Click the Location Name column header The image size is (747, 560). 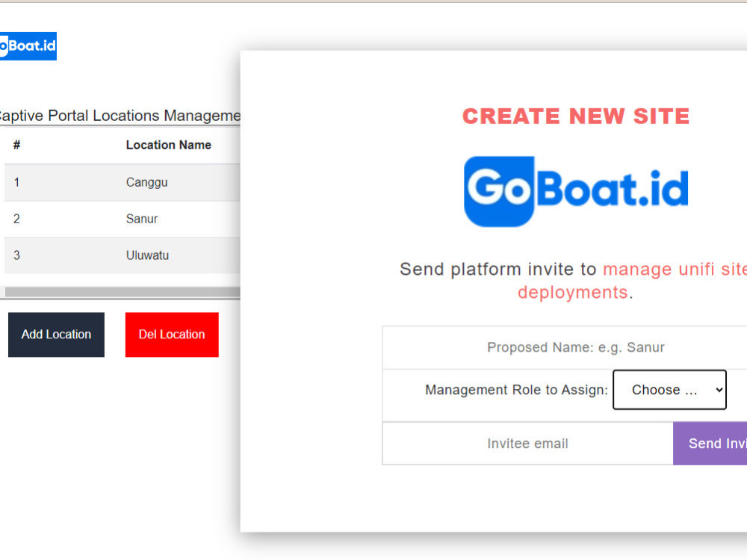169,146
